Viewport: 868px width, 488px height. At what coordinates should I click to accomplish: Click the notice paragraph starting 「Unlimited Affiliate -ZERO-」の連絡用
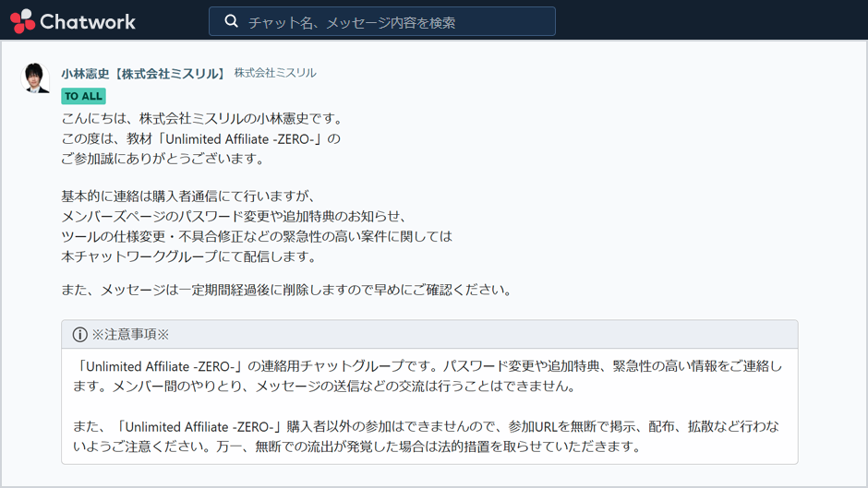428,376
